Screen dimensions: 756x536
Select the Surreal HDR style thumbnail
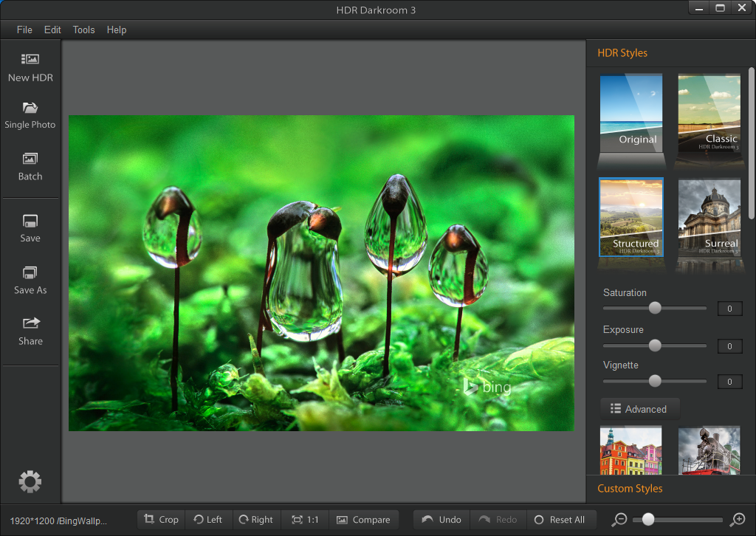click(x=709, y=217)
